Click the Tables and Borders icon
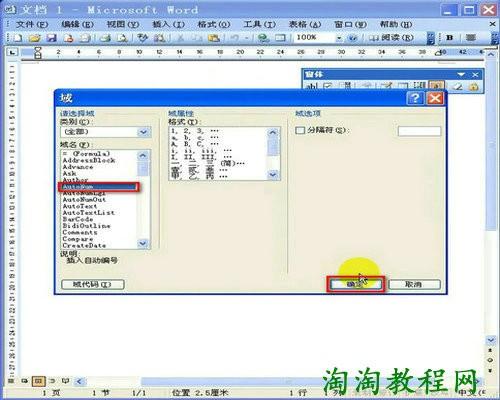This screenshot has height=400, width=500. click(280, 38)
